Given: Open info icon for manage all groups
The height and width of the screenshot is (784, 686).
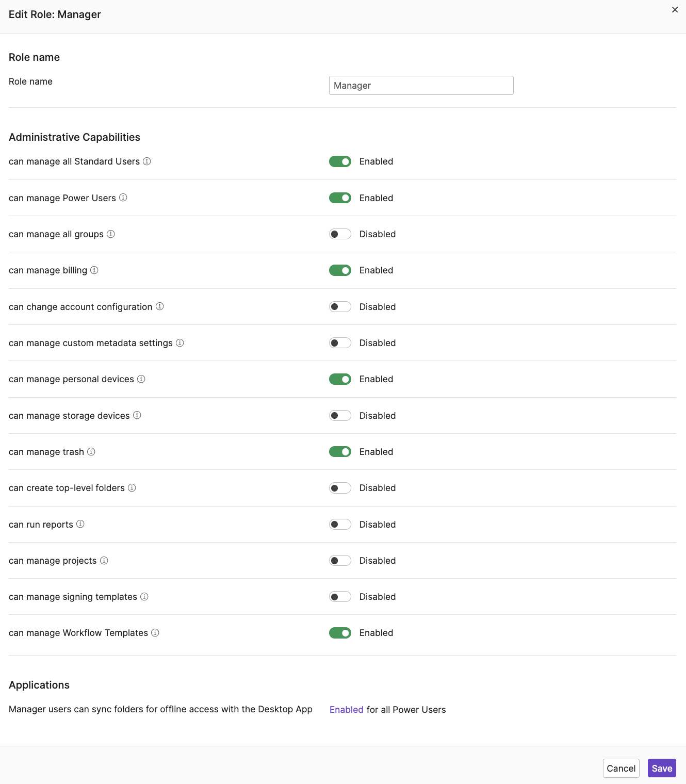Looking at the screenshot, I should tap(111, 234).
